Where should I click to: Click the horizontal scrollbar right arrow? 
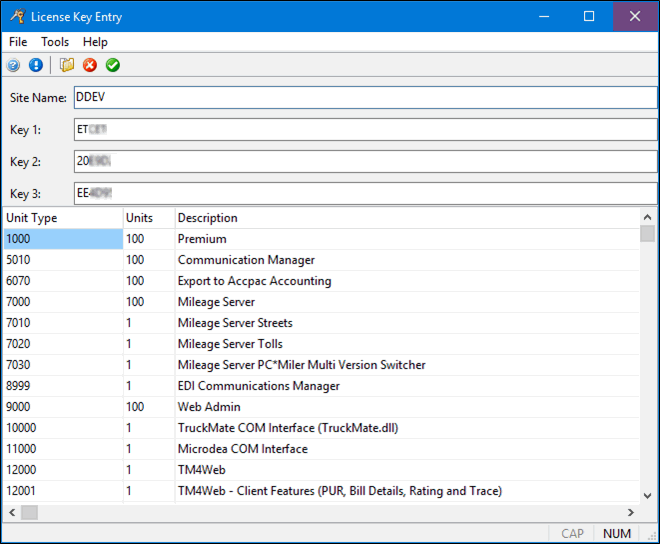click(629, 512)
